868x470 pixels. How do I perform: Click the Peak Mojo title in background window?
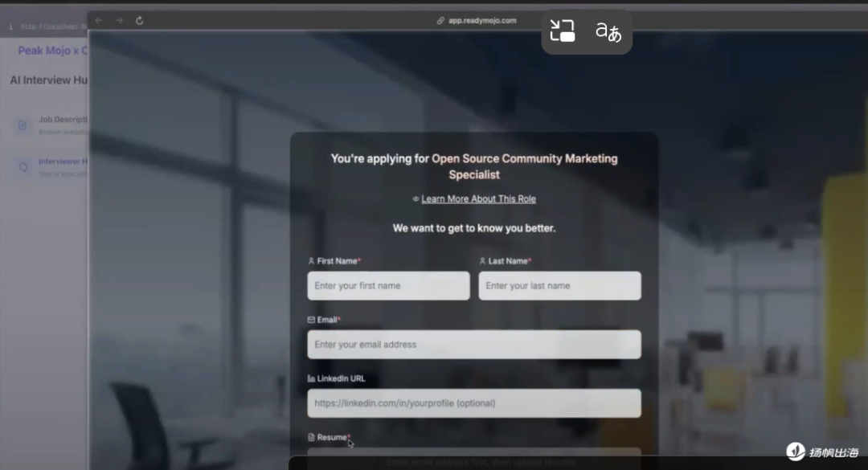52,51
